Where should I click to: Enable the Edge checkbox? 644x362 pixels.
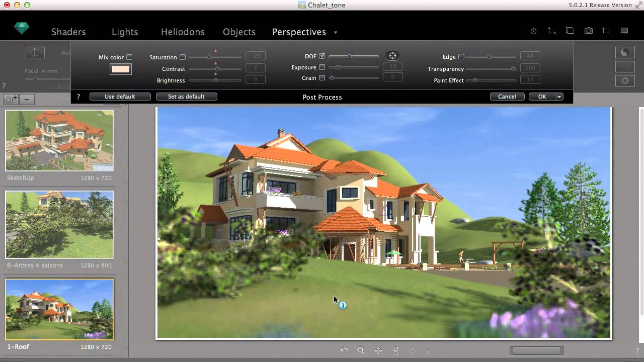(461, 57)
